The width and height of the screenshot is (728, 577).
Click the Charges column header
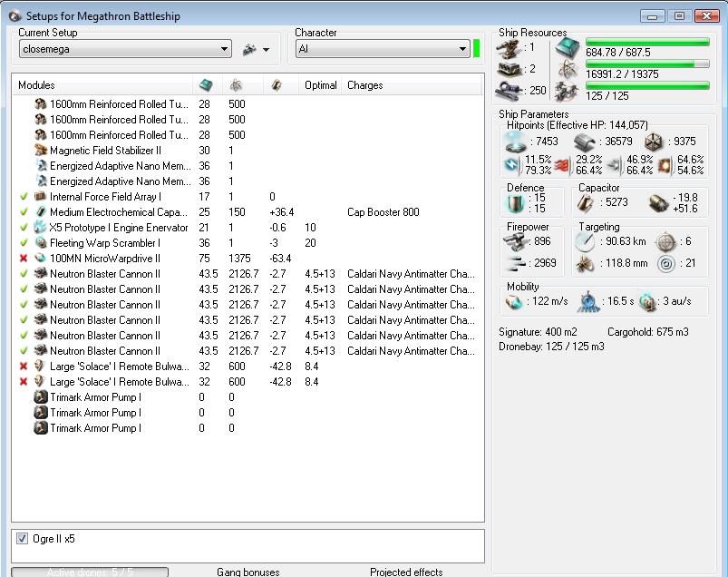click(365, 85)
